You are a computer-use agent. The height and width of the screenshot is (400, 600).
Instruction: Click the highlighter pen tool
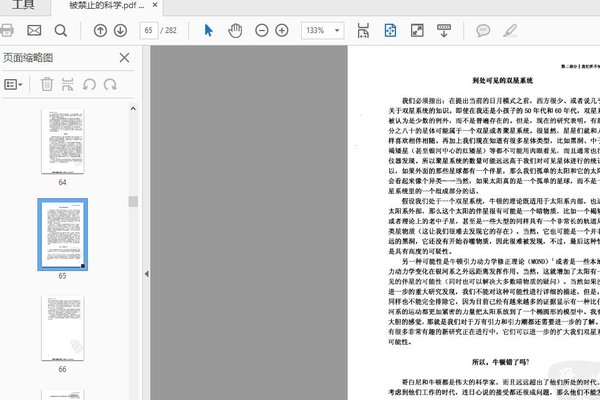coord(510,31)
